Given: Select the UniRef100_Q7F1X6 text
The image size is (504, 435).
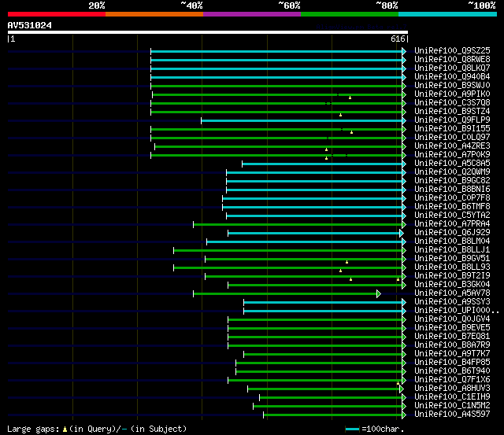Looking at the screenshot, I should click(x=452, y=380).
